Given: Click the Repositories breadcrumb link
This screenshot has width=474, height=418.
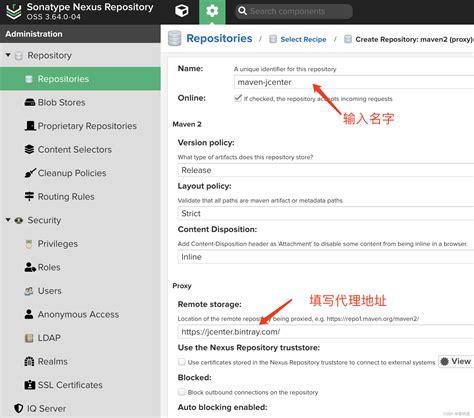Looking at the screenshot, I should 219,38.
